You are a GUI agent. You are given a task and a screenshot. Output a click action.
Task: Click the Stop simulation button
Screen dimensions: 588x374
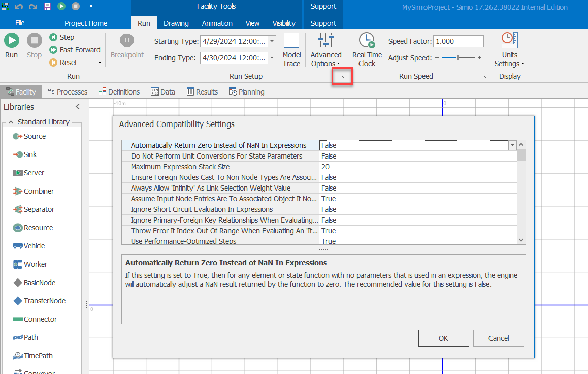click(34, 45)
